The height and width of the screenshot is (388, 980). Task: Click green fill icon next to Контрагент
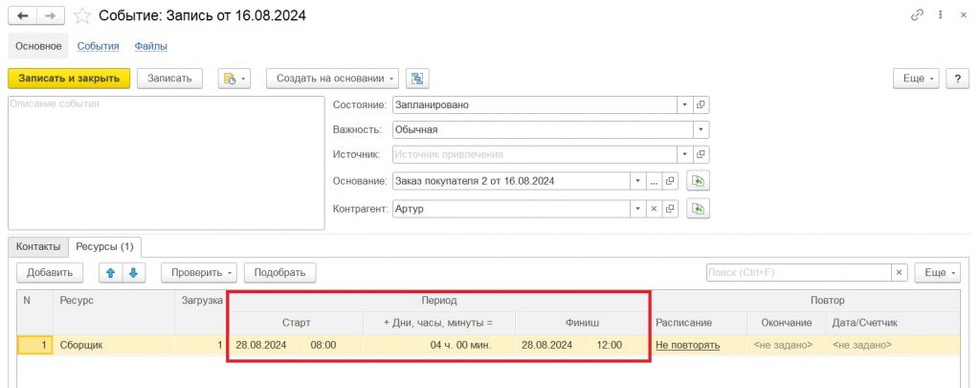(698, 209)
